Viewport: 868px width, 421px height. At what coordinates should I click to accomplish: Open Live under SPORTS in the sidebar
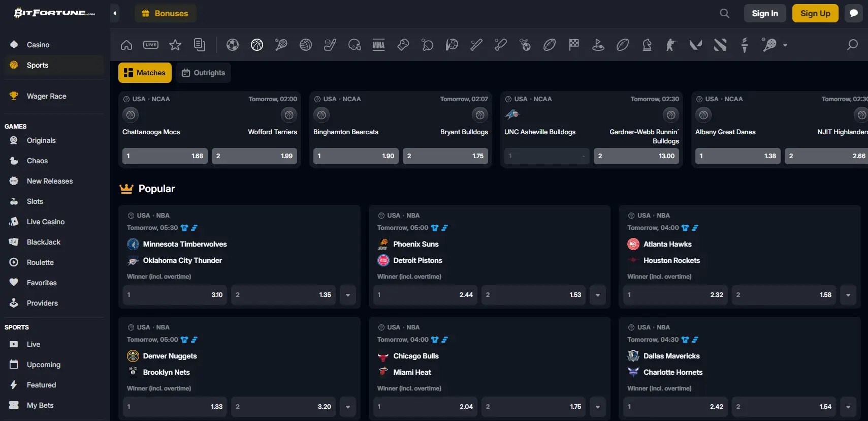(54, 344)
